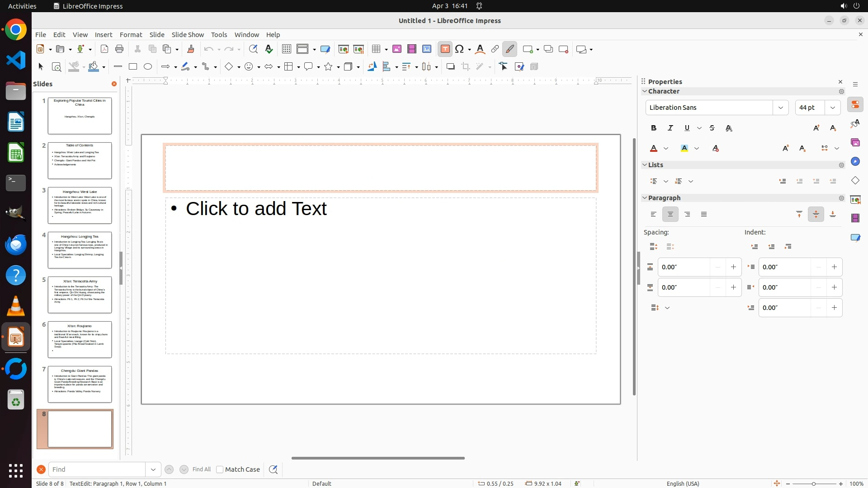Open the font name dropdown
The width and height of the screenshot is (868, 488).
[780, 108]
